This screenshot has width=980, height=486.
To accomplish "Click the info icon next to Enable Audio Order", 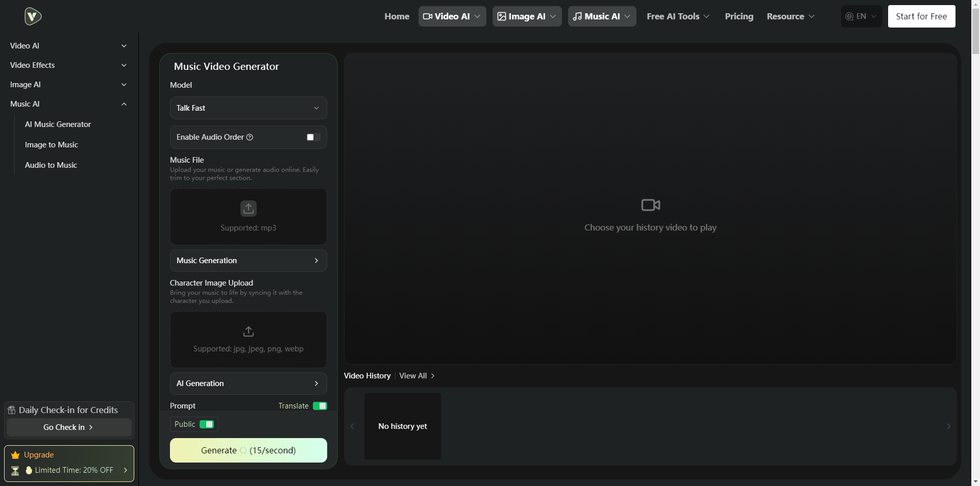I will pyautogui.click(x=250, y=137).
